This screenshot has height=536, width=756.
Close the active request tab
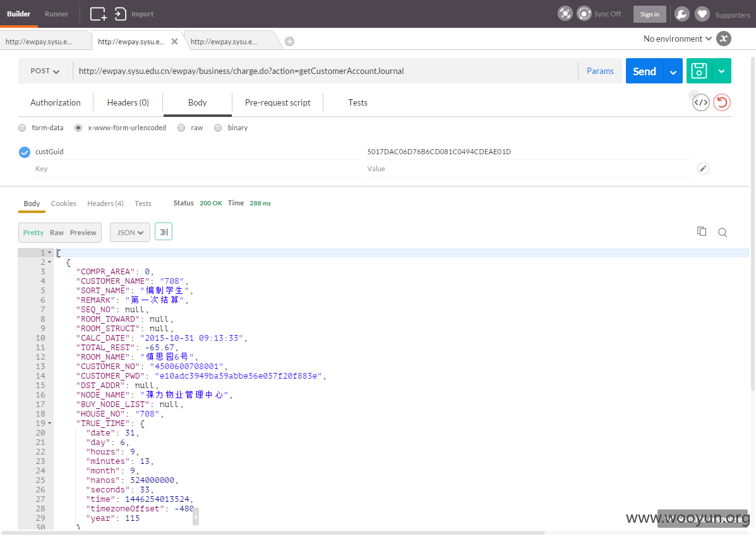click(x=174, y=42)
